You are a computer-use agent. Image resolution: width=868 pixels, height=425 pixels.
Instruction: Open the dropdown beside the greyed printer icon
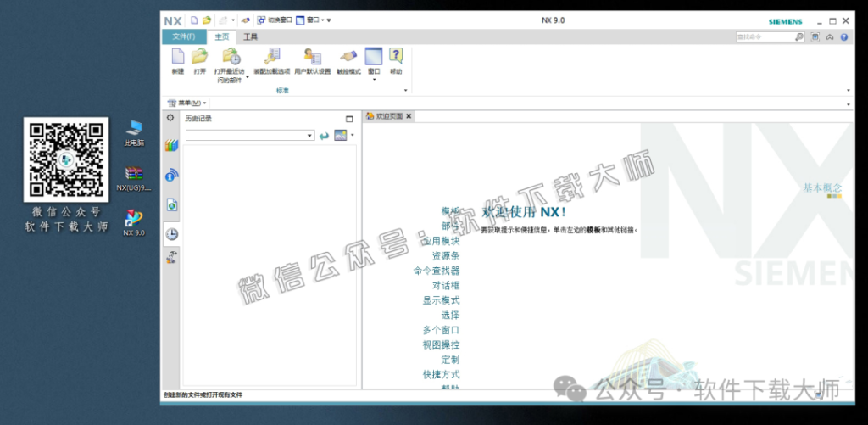[x=233, y=20]
